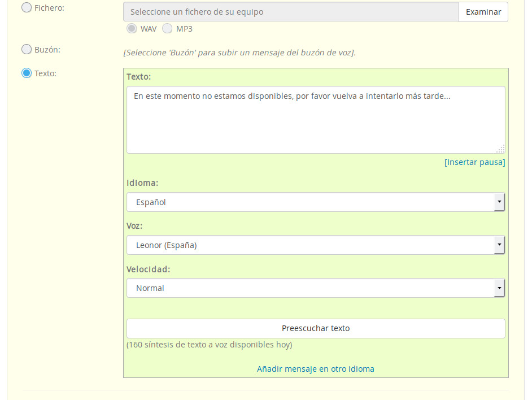This screenshot has height=400, width=532.
Task: Pick the WAV format radio button
Action: point(132,28)
